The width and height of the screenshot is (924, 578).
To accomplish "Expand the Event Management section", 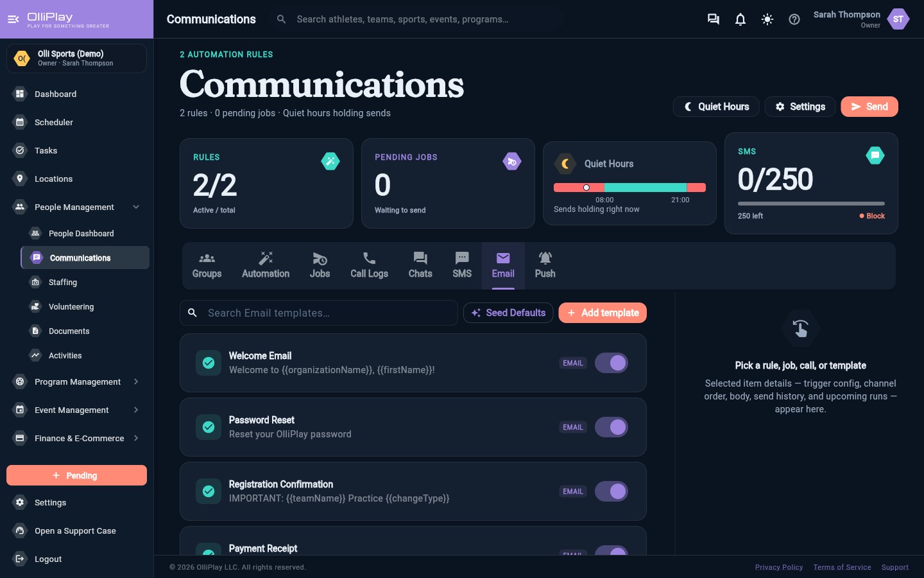I will point(136,410).
